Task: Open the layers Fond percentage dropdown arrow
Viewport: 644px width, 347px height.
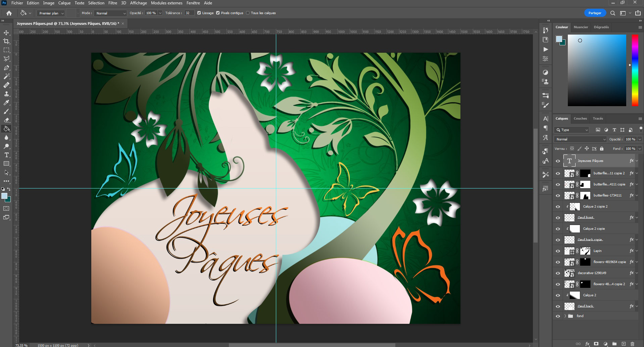Action: pyautogui.click(x=640, y=148)
